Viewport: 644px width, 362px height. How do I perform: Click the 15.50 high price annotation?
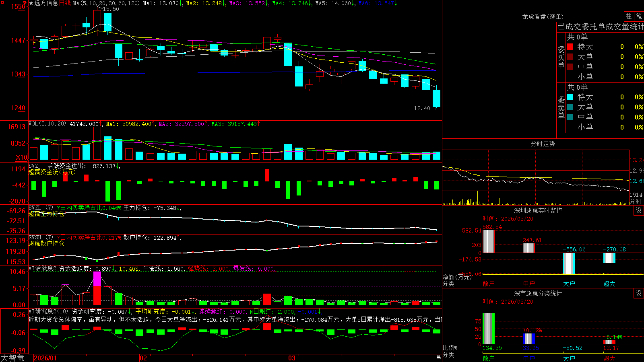point(111,9)
